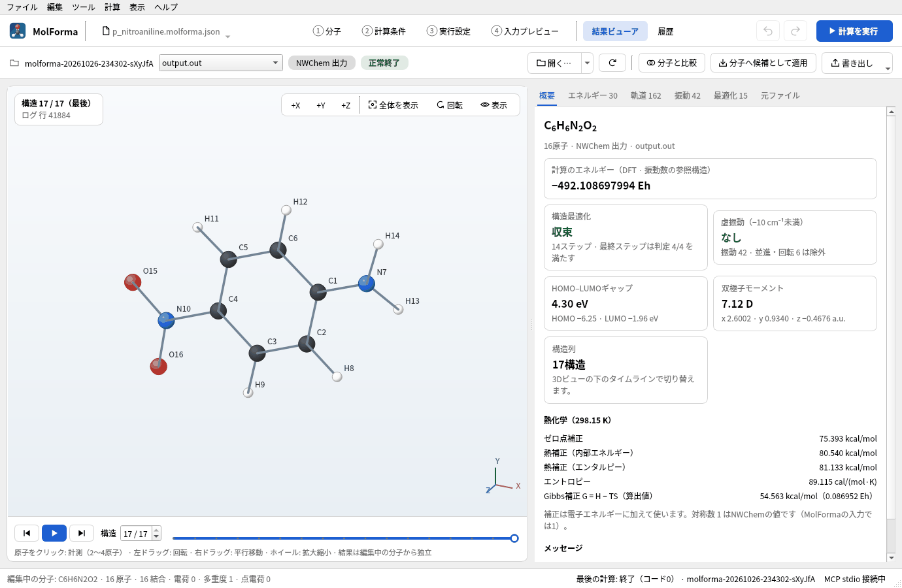The image size is (902, 588).
Task: Increment the structure number stepper
Action: click(156, 530)
